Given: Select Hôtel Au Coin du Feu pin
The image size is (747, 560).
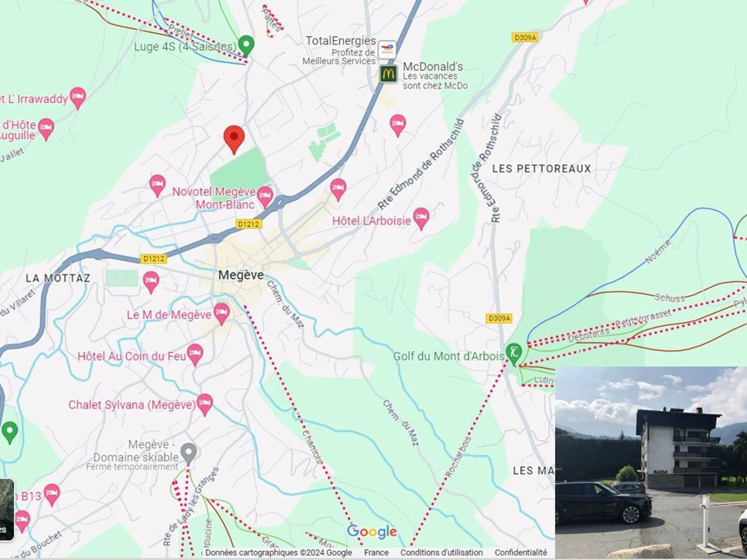Looking at the screenshot, I should (x=195, y=355).
